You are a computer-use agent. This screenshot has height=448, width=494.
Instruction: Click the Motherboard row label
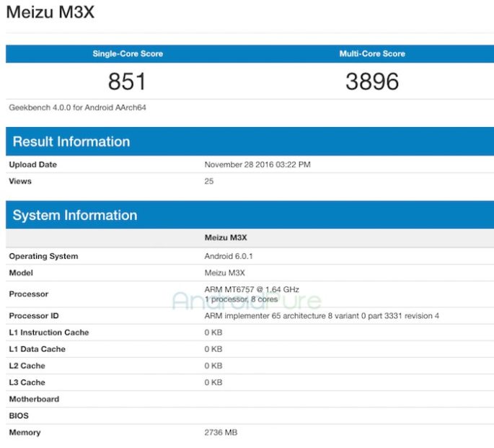pos(34,399)
